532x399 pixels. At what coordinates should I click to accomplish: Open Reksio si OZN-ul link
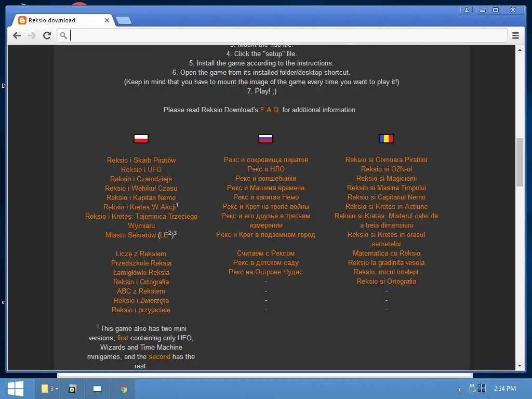pos(387,169)
